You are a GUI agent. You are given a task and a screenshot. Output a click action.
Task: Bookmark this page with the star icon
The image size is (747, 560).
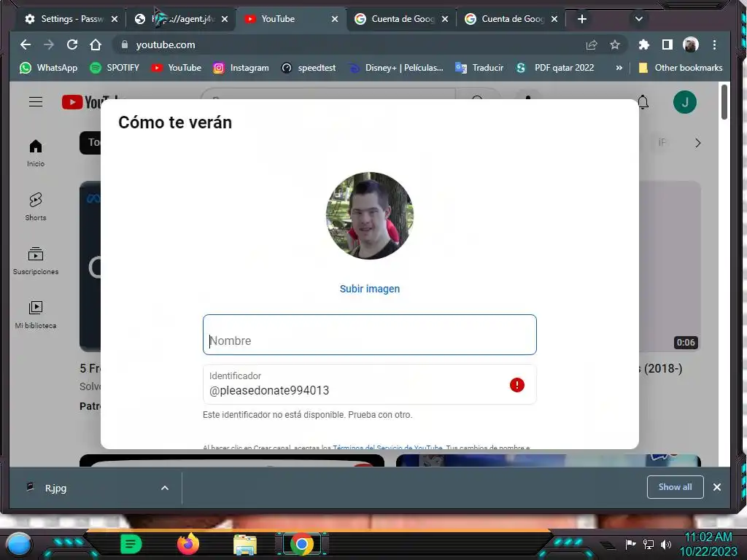point(615,44)
